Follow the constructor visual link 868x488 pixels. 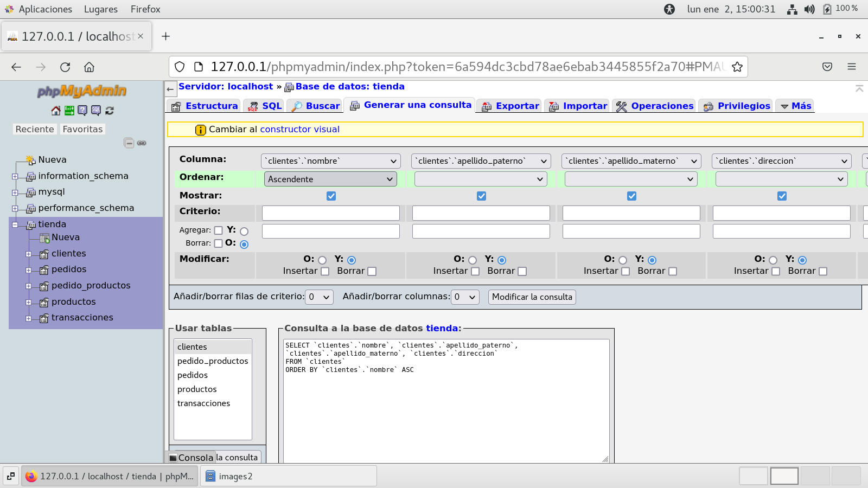pos(299,129)
